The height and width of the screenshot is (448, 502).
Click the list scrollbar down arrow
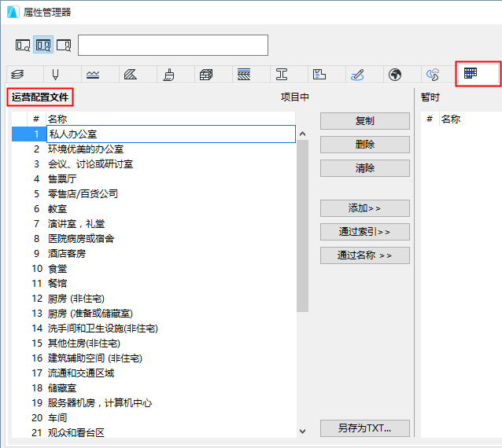pos(303,431)
